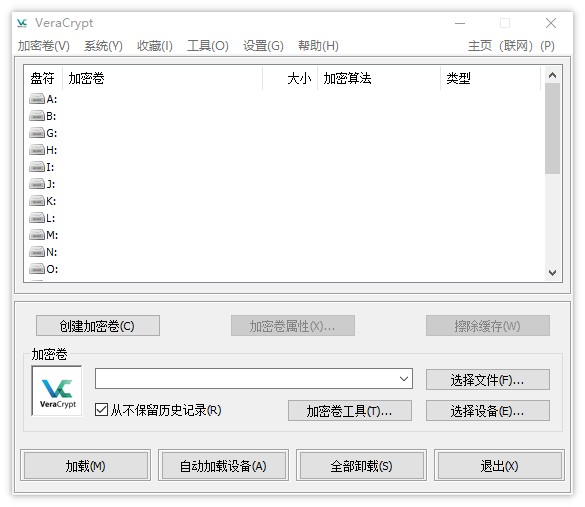Pick the O: drive icon

click(x=37, y=269)
